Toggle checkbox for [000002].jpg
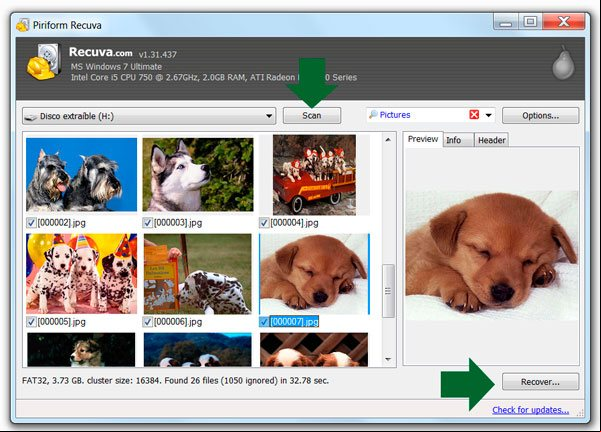The height and width of the screenshot is (432, 601). pos(31,223)
